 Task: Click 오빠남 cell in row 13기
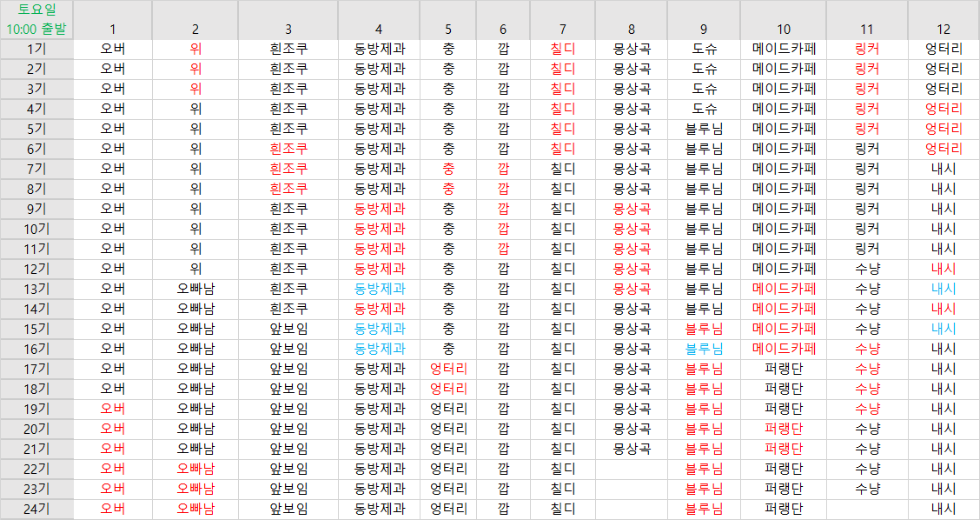195,289
